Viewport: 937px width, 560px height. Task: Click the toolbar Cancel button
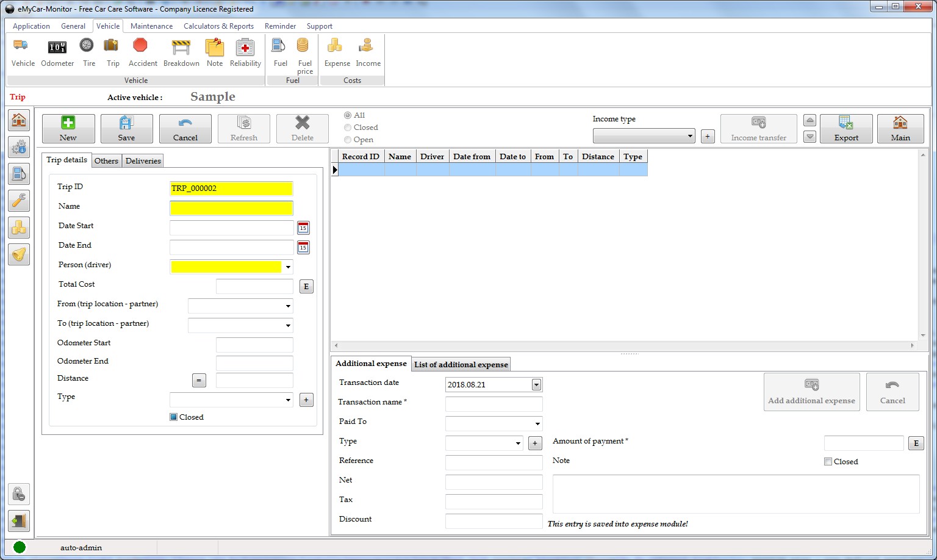[x=185, y=129]
